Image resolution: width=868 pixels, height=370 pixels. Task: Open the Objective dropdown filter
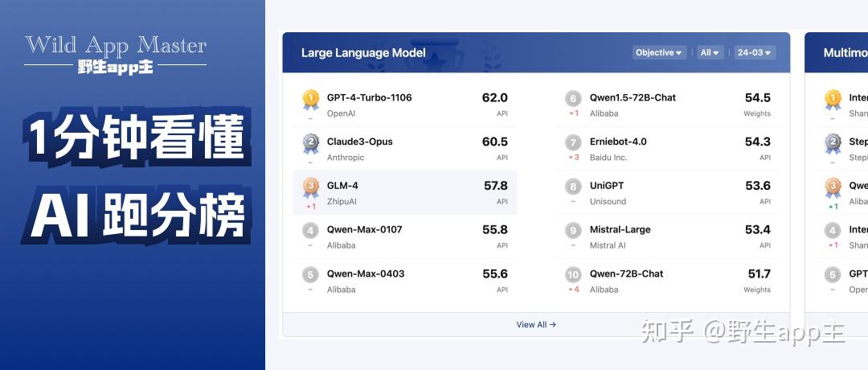[659, 53]
